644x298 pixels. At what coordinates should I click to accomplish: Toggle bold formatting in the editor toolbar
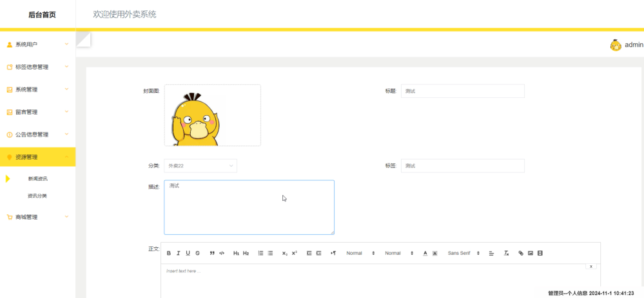(169, 254)
